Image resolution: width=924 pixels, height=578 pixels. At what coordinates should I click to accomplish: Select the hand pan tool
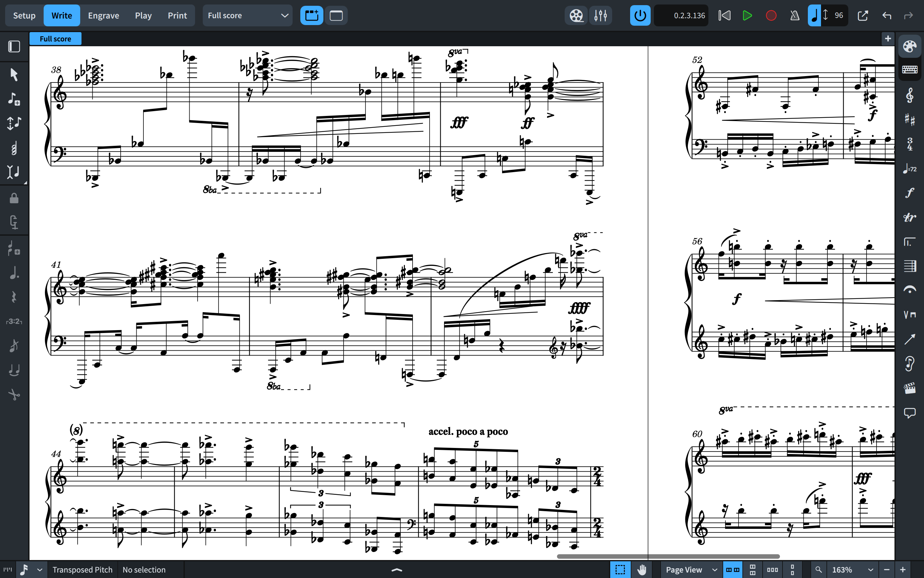click(642, 570)
